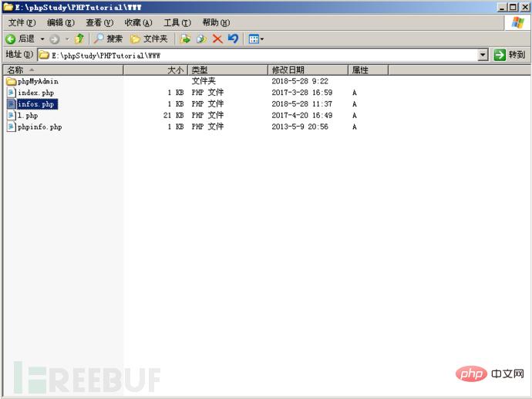Click date 2013-5-9 20:56 cell
Viewport: 532px width, 399px height.
[300, 127]
